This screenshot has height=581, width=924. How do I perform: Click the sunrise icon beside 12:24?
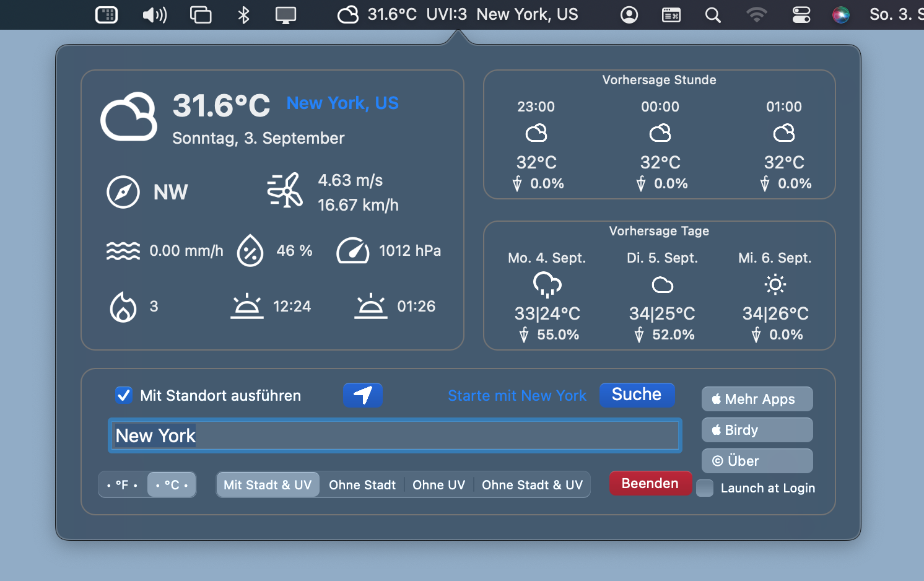[x=247, y=306]
